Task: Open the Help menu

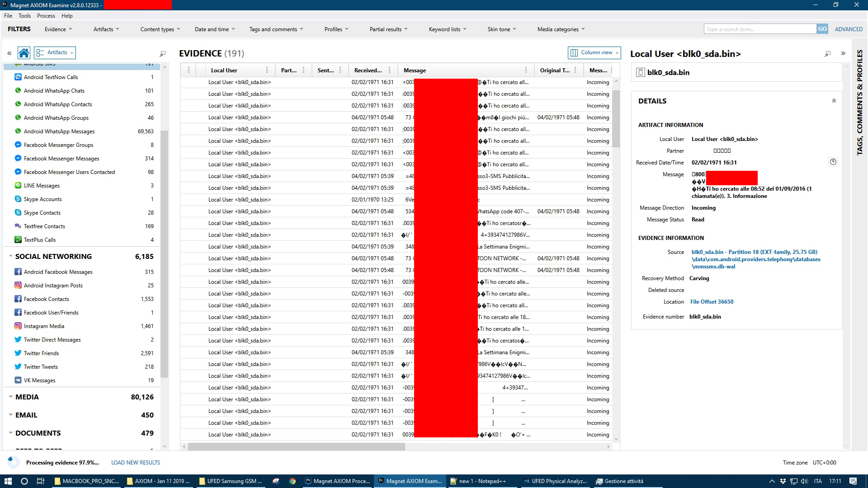Action: (67, 16)
